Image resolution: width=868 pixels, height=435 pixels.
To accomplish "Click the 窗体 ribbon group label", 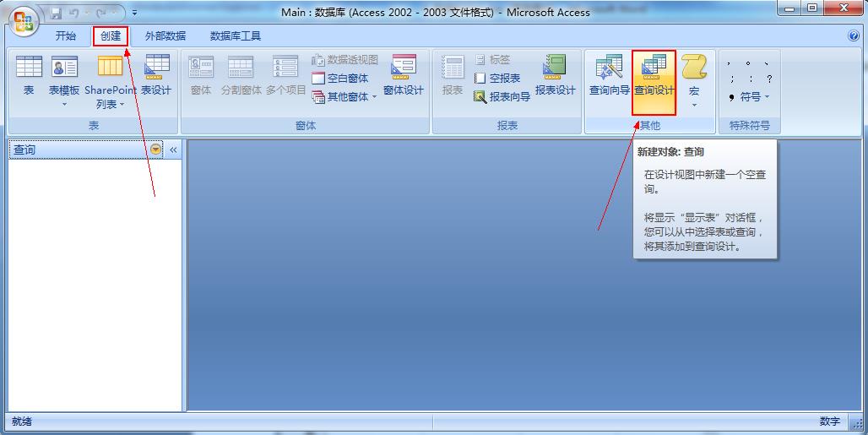I will (306, 126).
